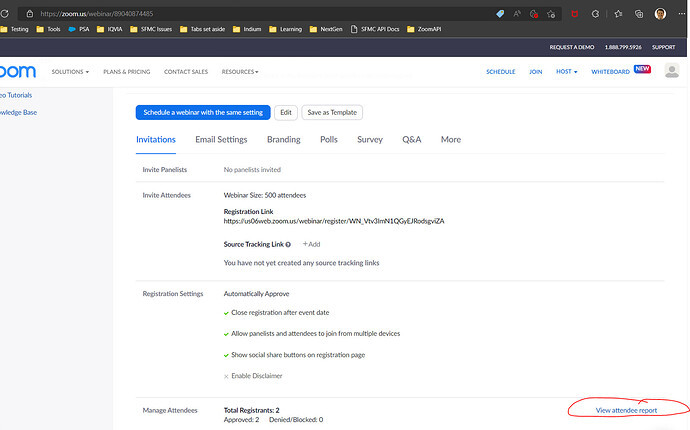690x430 pixels.
Task: Open Contact Sales page
Action: coord(186,72)
